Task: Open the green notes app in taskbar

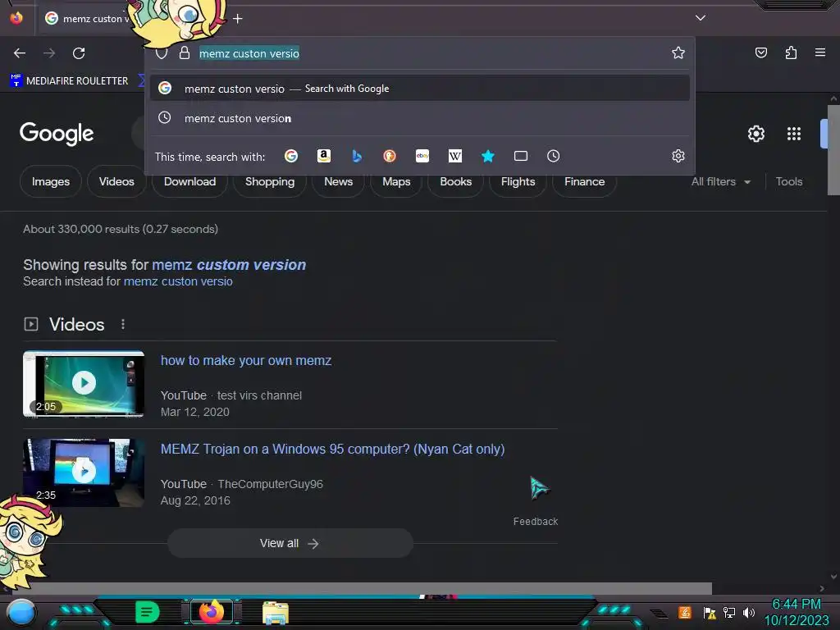Action: coord(148,612)
